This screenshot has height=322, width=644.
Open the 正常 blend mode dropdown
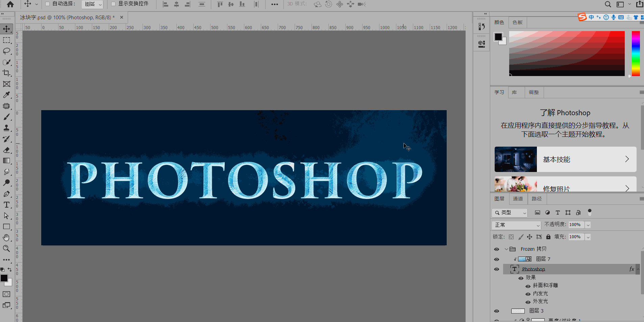516,225
